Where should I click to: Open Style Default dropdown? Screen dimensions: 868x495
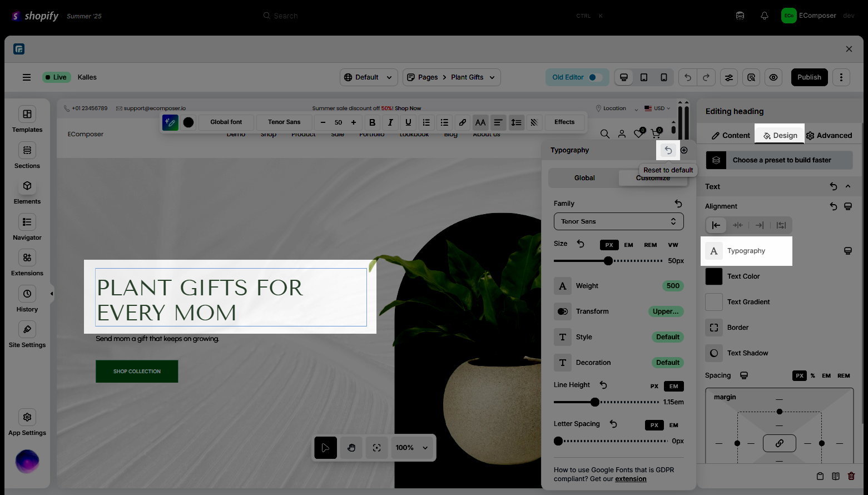point(667,337)
